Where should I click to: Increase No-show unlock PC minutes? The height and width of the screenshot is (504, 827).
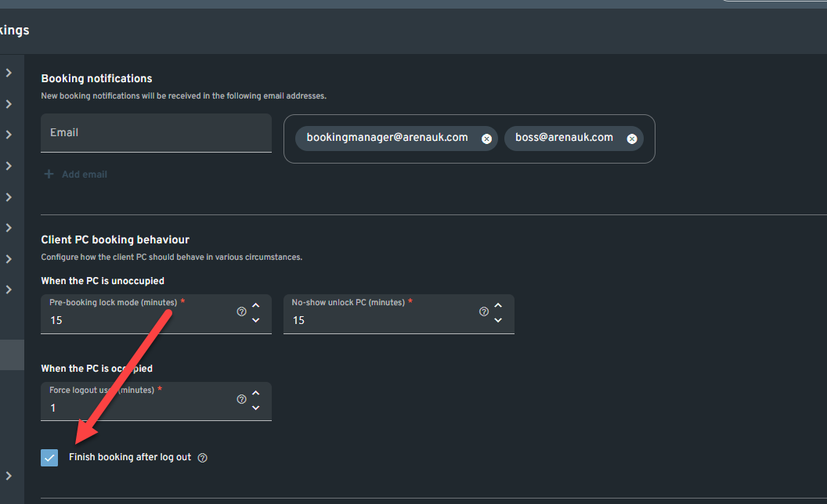click(x=498, y=305)
